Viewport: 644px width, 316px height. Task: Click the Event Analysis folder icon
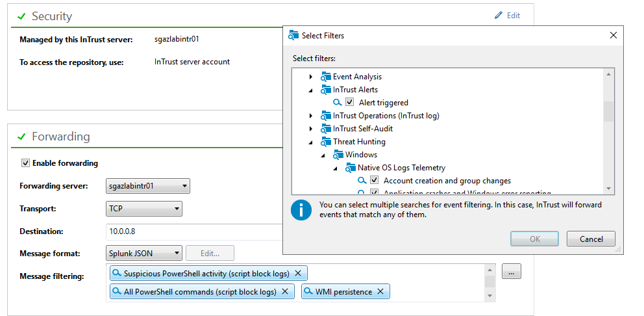pyautogui.click(x=326, y=77)
